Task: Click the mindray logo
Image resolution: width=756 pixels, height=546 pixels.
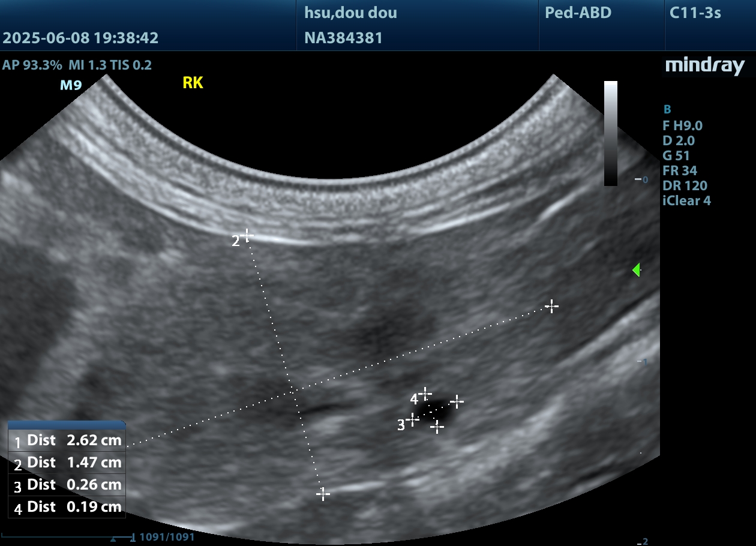Action: coord(704,66)
